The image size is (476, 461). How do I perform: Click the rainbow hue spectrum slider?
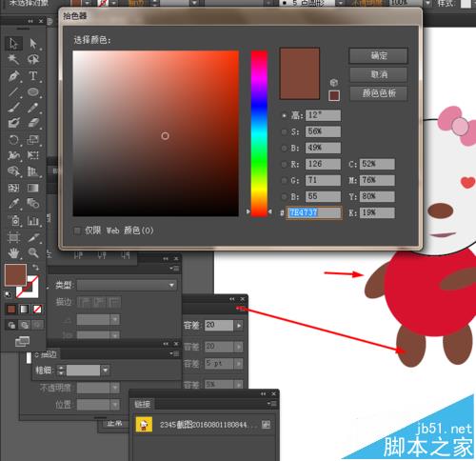click(x=259, y=133)
